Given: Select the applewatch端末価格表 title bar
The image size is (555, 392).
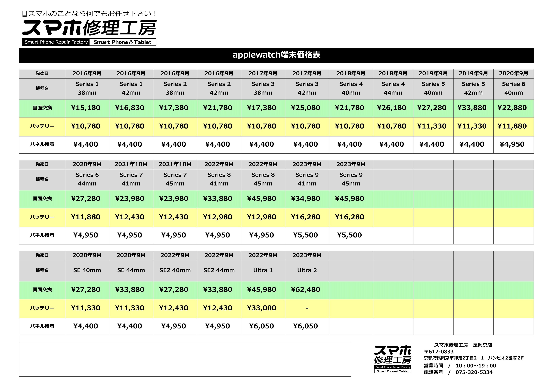Looking at the screenshot, I should 276,55.
